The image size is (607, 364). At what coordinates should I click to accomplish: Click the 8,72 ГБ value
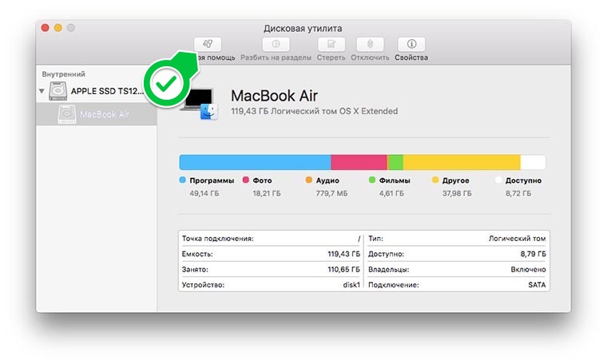coord(518,193)
